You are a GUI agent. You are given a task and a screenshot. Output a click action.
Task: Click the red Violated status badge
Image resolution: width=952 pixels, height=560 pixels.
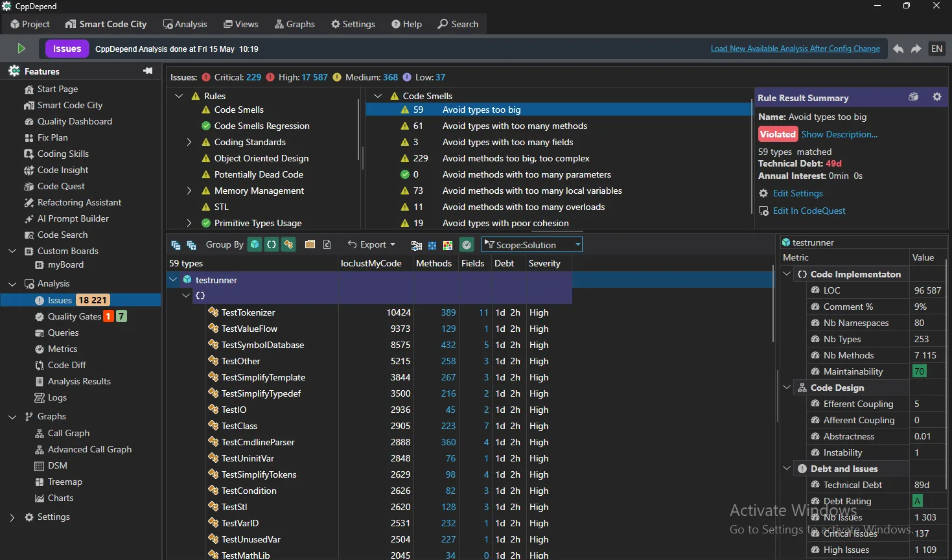coord(778,134)
